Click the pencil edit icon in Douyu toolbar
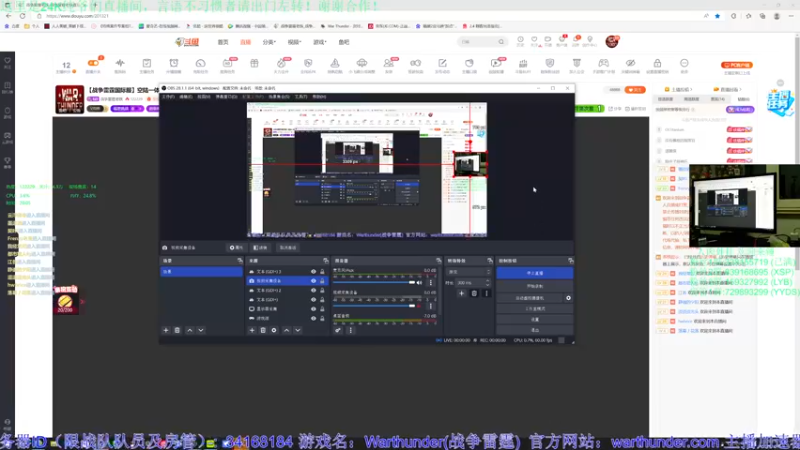The height and width of the screenshot is (450, 800). 442,63
